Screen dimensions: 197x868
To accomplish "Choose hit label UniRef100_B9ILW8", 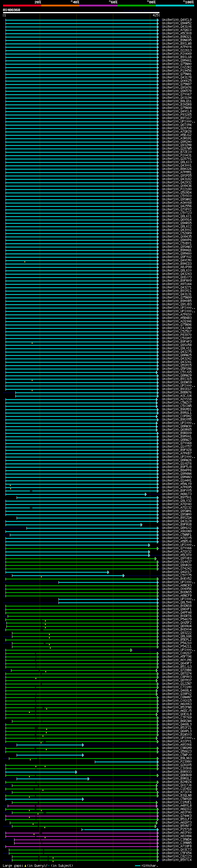I will click(176, 43).
